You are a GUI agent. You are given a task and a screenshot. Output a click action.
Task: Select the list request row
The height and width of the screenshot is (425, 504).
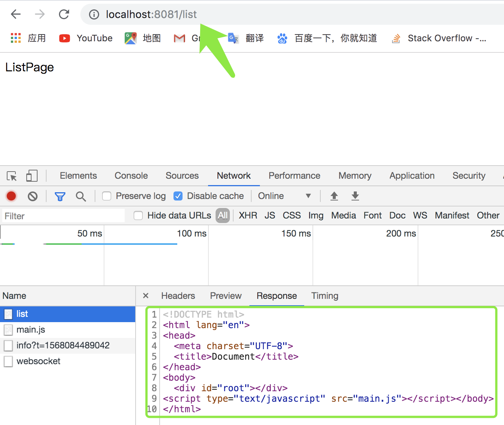coord(68,314)
